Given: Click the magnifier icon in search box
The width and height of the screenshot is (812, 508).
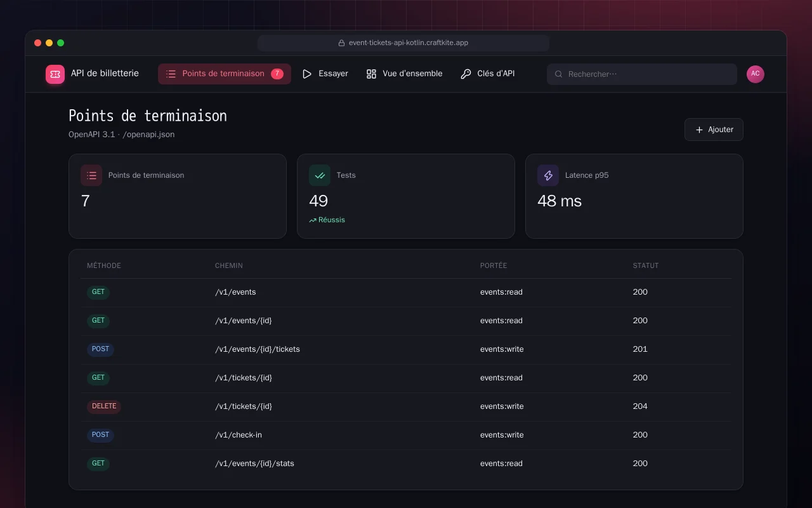Looking at the screenshot, I should [x=559, y=74].
